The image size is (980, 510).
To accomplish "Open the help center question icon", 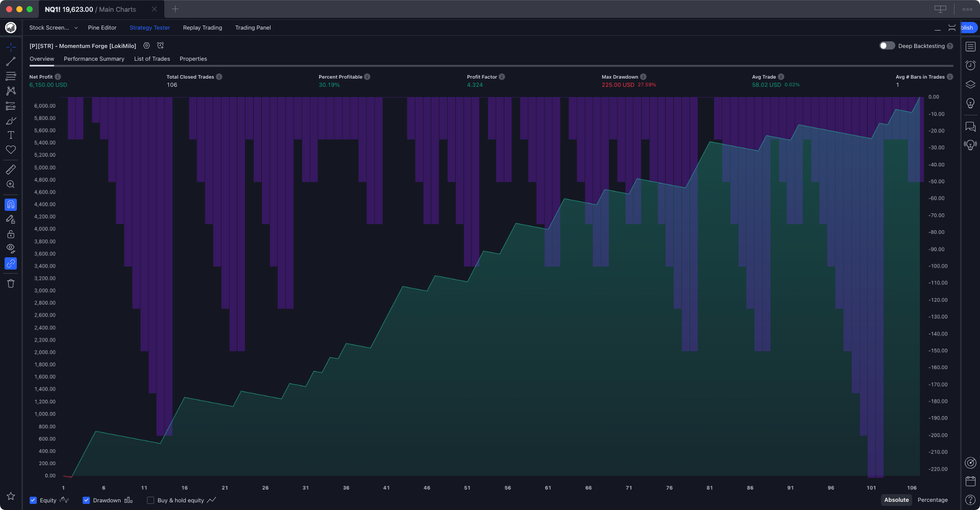I will tap(970, 500).
